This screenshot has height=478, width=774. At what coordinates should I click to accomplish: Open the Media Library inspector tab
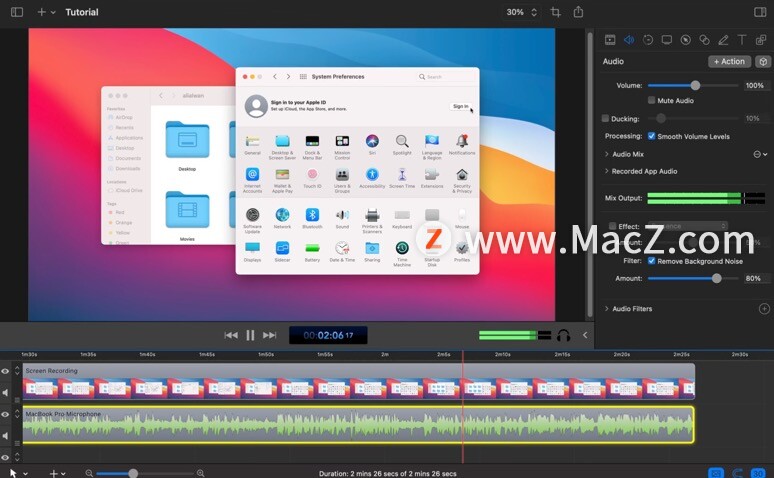tap(761, 40)
